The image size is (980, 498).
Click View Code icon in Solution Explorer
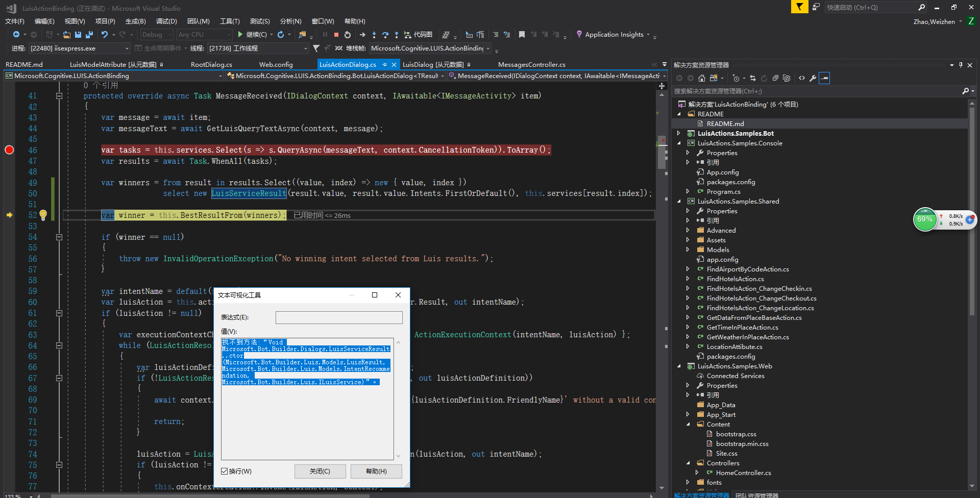802,78
